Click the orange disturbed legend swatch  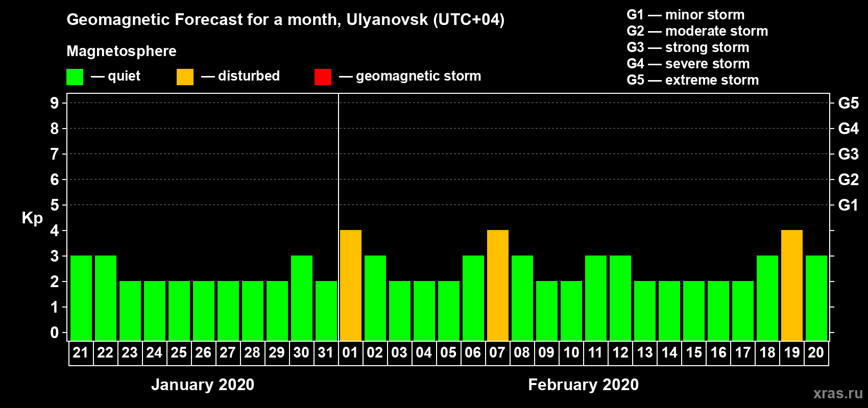tap(185, 77)
